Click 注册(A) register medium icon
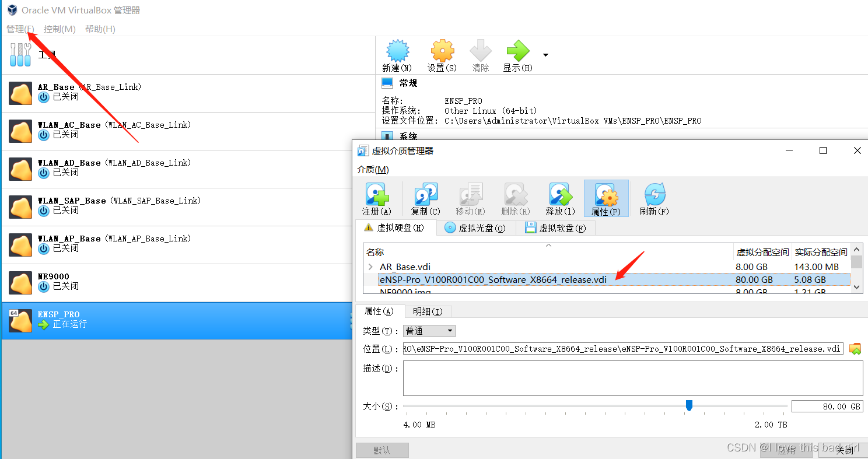868x459 pixels. pyautogui.click(x=377, y=194)
